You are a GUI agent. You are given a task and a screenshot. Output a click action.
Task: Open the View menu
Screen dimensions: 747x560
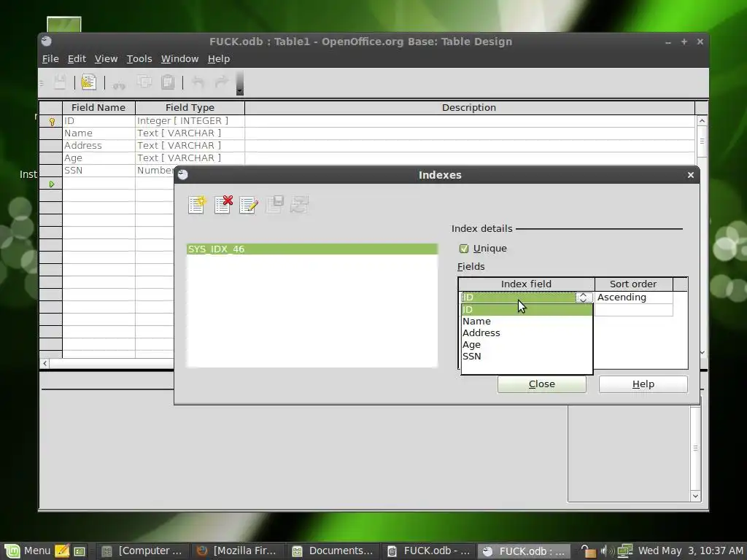[x=106, y=58]
